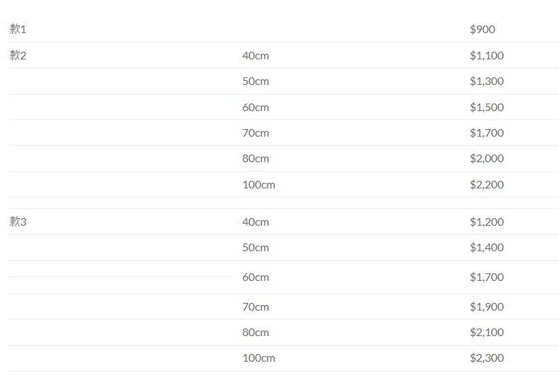Click the $2,100 price cell
559x392 pixels.
pos(486,333)
